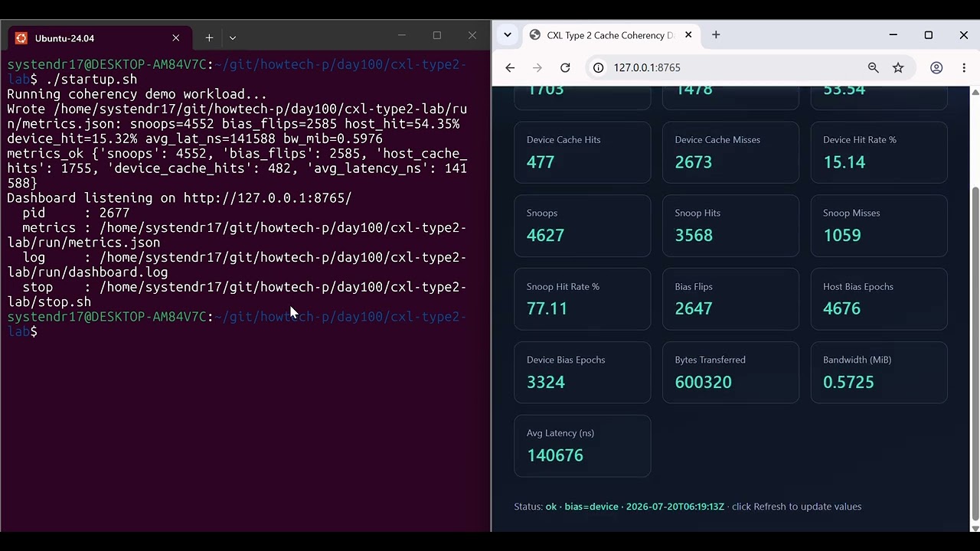Open the browser profile icon
The width and height of the screenshot is (980, 551).
point(936,67)
